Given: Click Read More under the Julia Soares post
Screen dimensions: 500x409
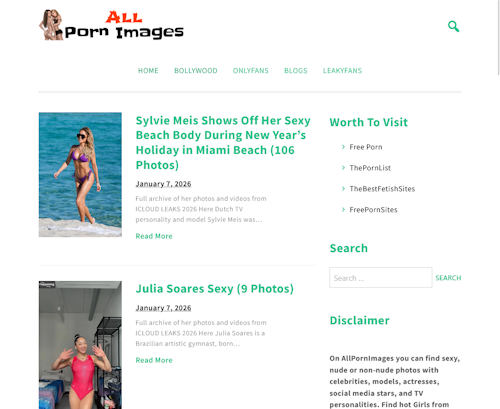Looking at the screenshot, I should coord(154,360).
